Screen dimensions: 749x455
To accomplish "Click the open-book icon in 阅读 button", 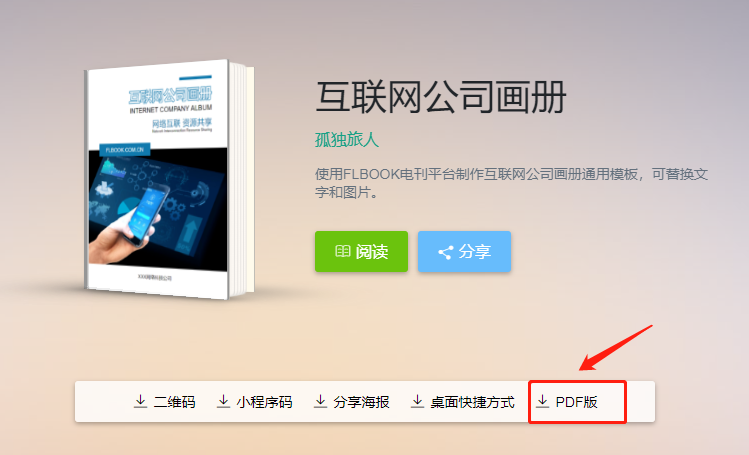I will click(x=342, y=251).
